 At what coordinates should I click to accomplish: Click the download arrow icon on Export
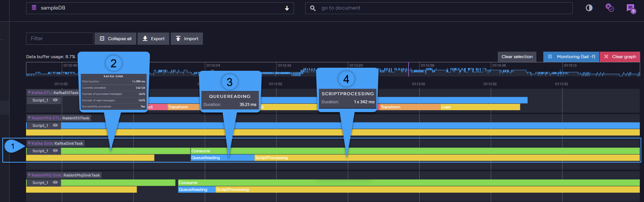coord(145,39)
